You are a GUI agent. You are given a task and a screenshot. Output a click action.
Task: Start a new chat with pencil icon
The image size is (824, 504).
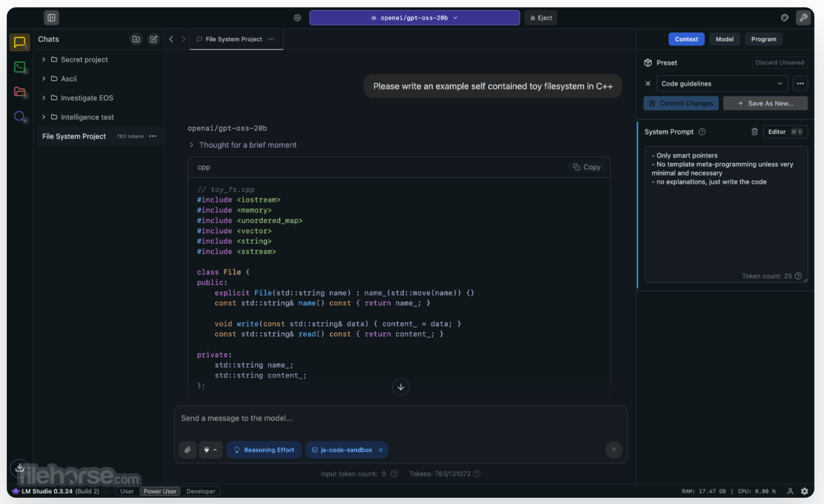pos(153,39)
